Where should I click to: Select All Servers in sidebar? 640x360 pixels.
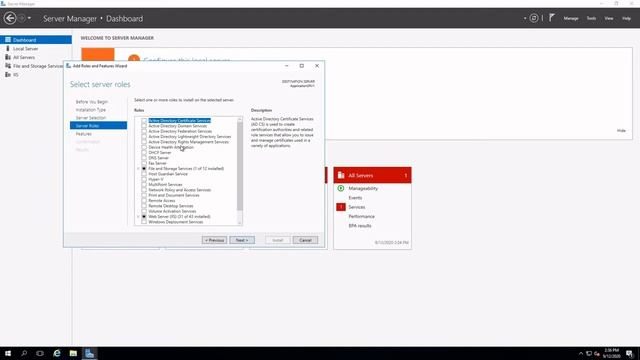(x=24, y=57)
